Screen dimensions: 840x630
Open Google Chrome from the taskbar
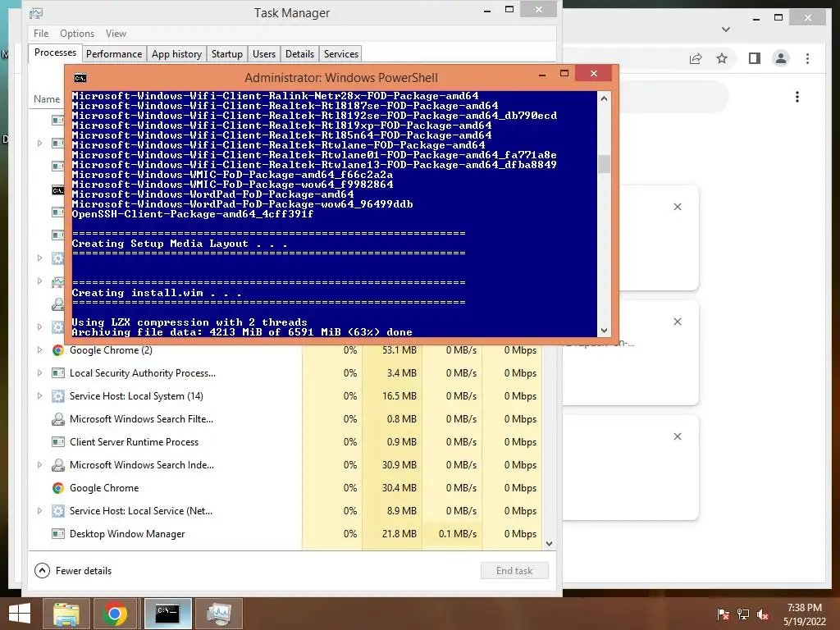(115, 614)
